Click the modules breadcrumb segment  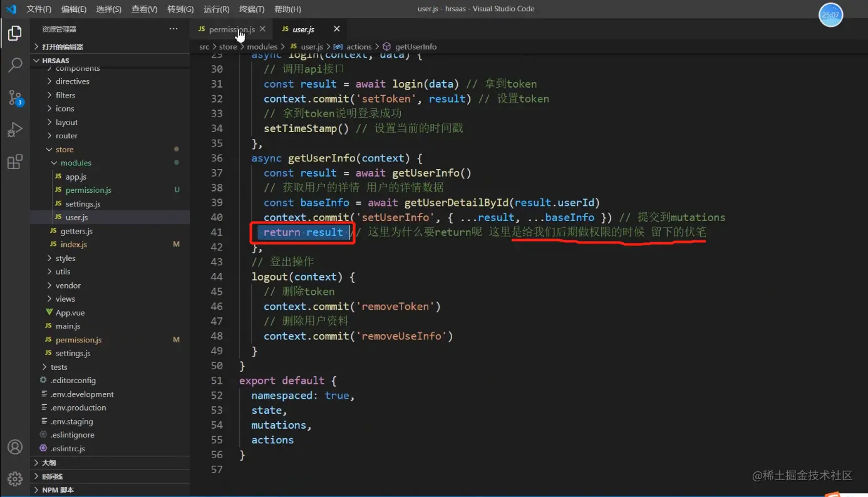(262, 47)
